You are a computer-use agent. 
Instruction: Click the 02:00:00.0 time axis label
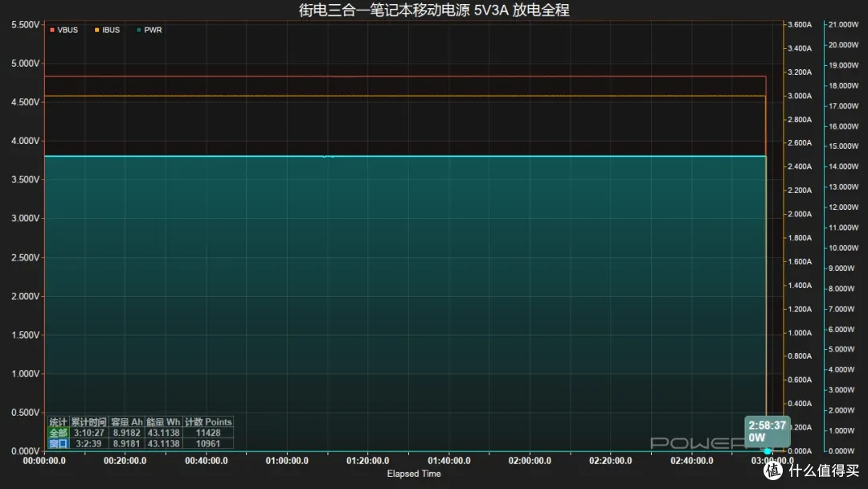[530, 461]
